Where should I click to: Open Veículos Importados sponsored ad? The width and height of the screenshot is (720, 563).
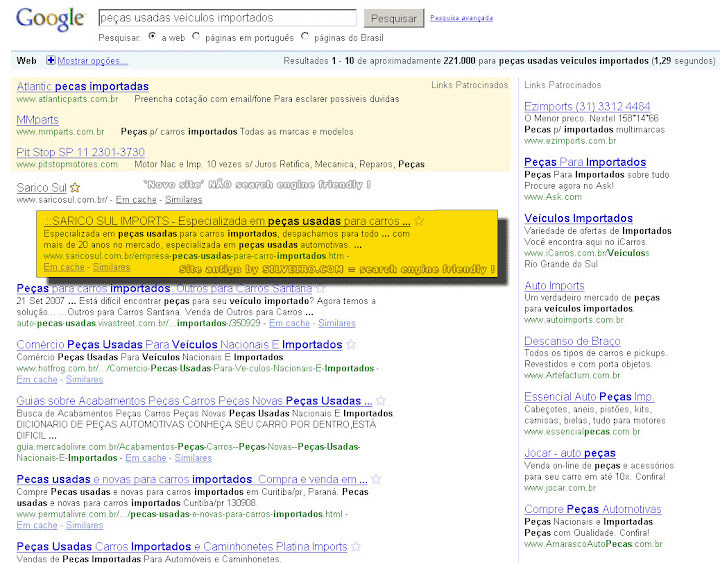pyautogui.click(x=579, y=218)
